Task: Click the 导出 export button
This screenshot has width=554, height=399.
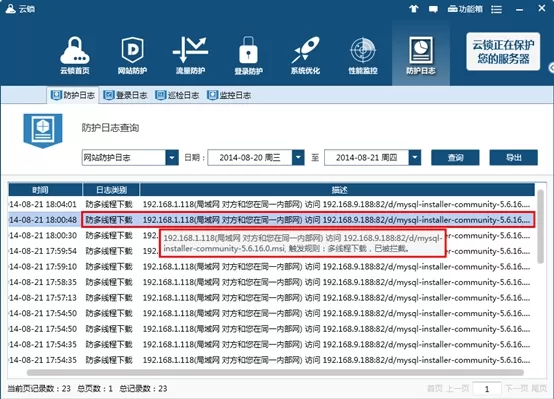Action: [513, 158]
